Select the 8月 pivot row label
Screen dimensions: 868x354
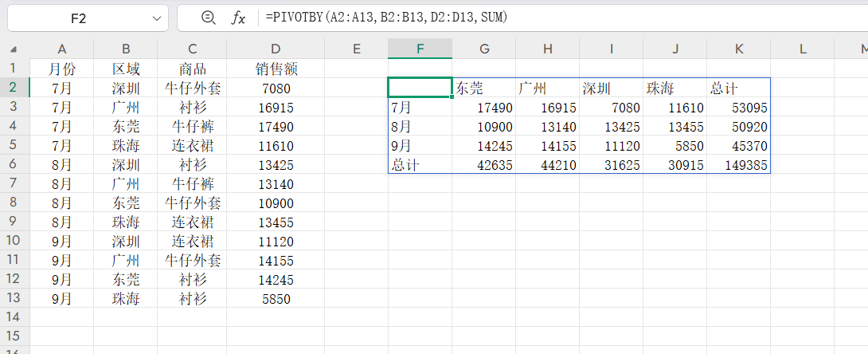click(420, 127)
